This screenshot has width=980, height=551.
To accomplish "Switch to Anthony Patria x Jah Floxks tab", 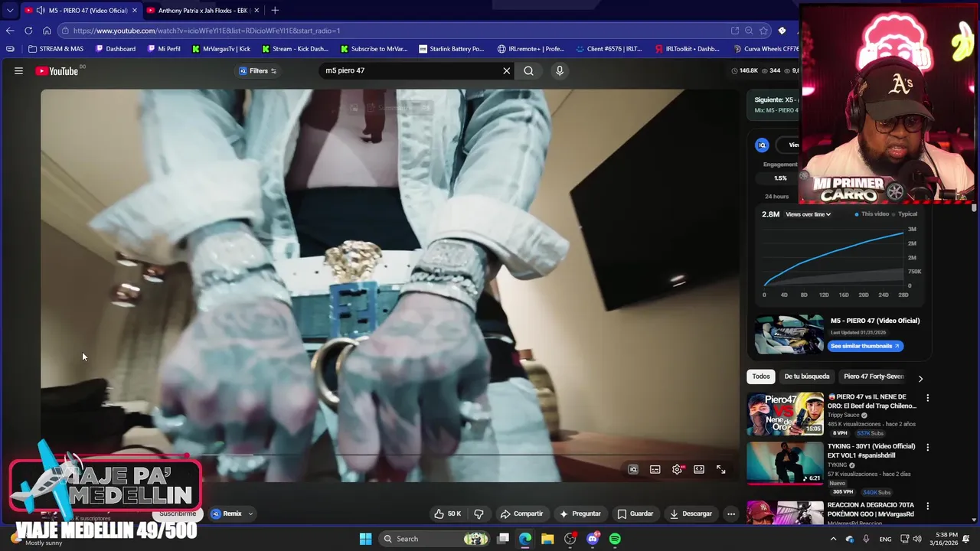I will coord(203,11).
